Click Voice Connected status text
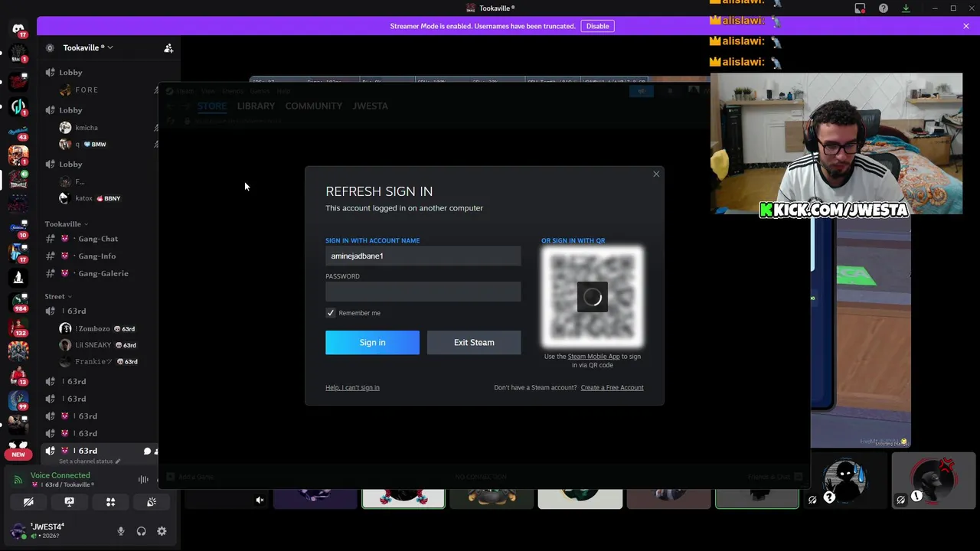The image size is (980, 551). [60, 475]
